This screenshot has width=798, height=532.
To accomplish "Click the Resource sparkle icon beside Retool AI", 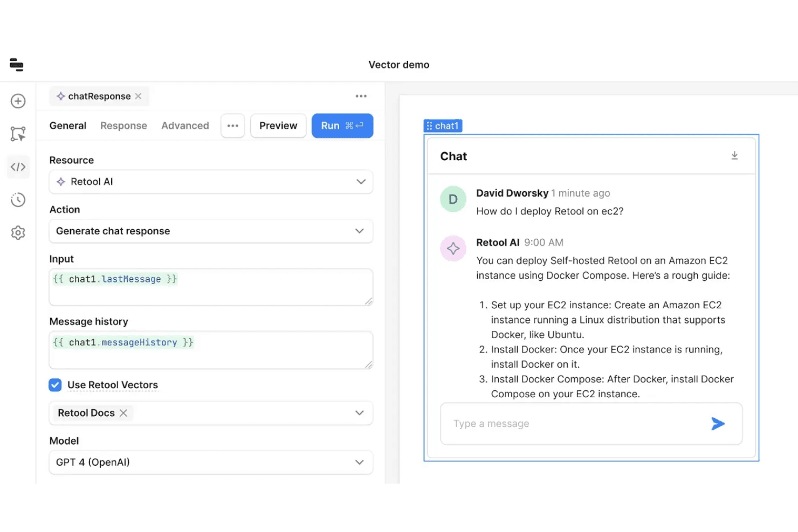I will 61,182.
